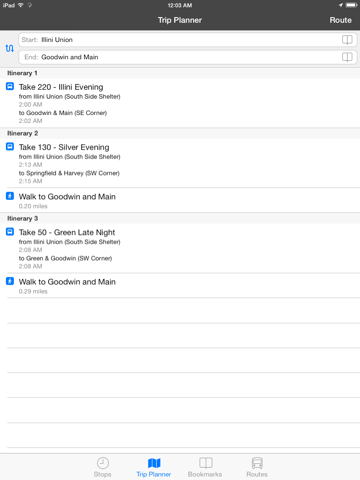Tap the Route button in header

click(341, 20)
